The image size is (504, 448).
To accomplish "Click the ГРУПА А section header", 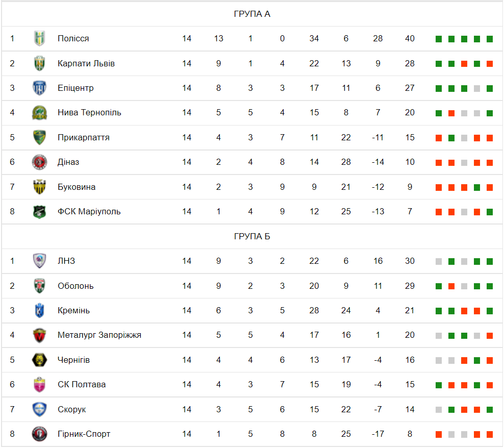I will click(x=252, y=14).
